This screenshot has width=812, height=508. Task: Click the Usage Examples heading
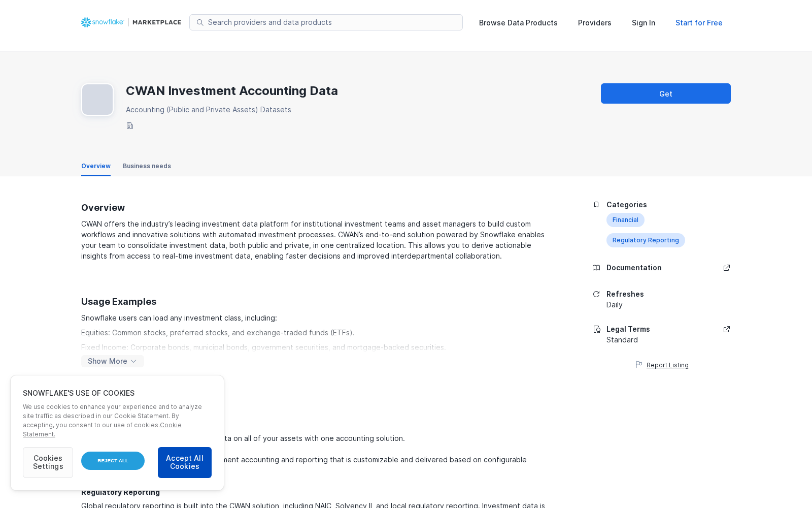[119, 302]
